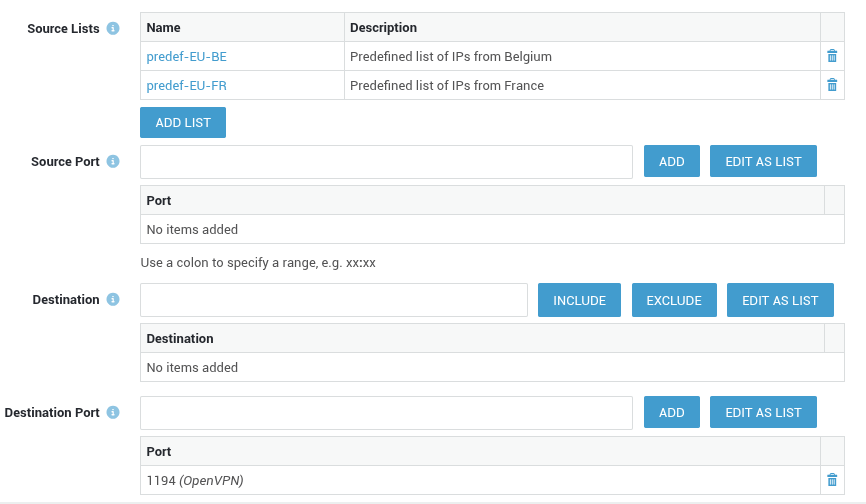Click the info icon next to Destination
The width and height of the screenshot is (866, 504).
(113, 299)
